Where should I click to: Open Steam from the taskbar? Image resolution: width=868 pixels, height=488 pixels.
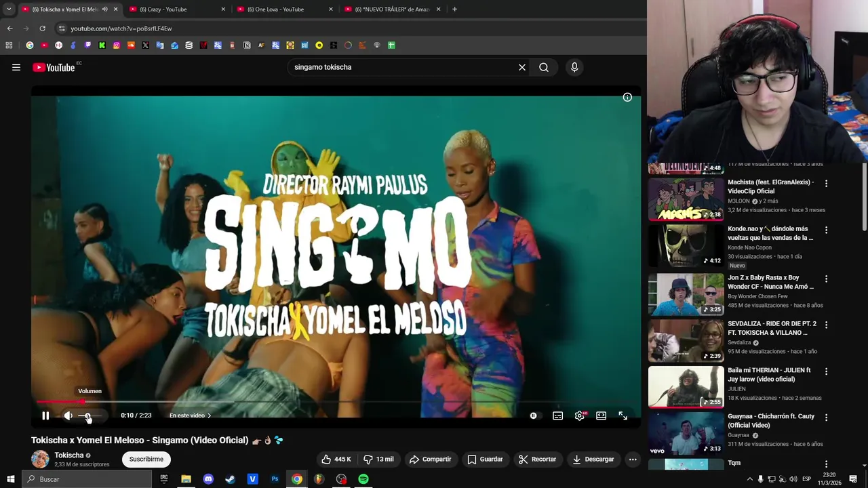pyautogui.click(x=230, y=479)
